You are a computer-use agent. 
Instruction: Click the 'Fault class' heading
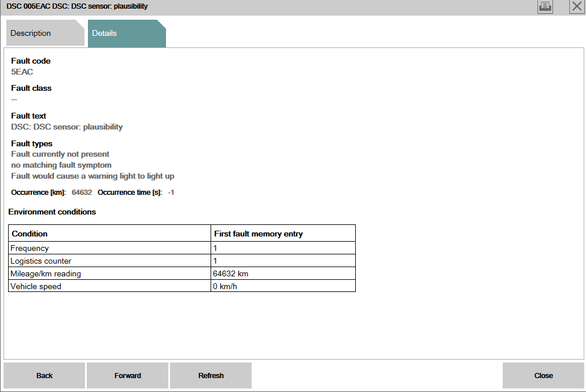pyautogui.click(x=31, y=88)
